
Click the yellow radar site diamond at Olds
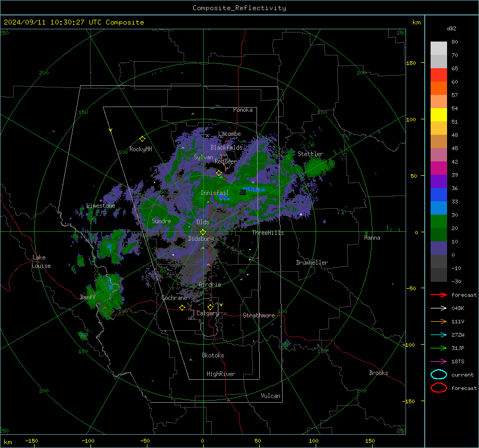pos(203,232)
